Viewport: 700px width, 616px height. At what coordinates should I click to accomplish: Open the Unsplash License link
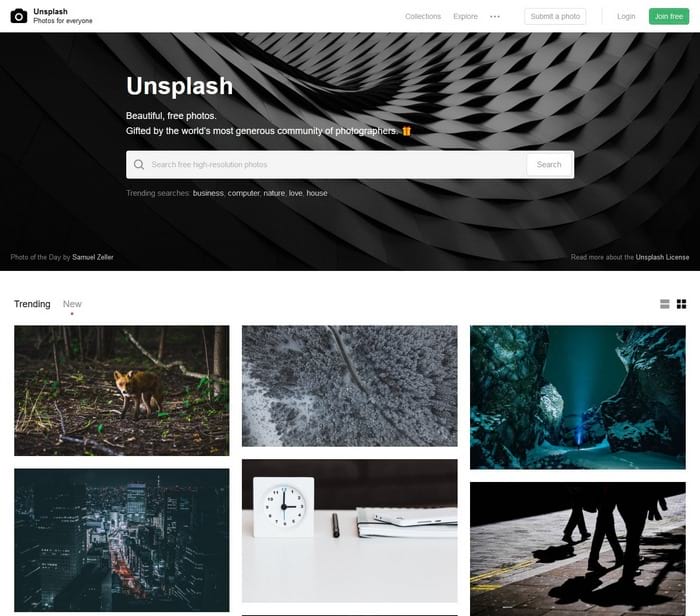662,257
